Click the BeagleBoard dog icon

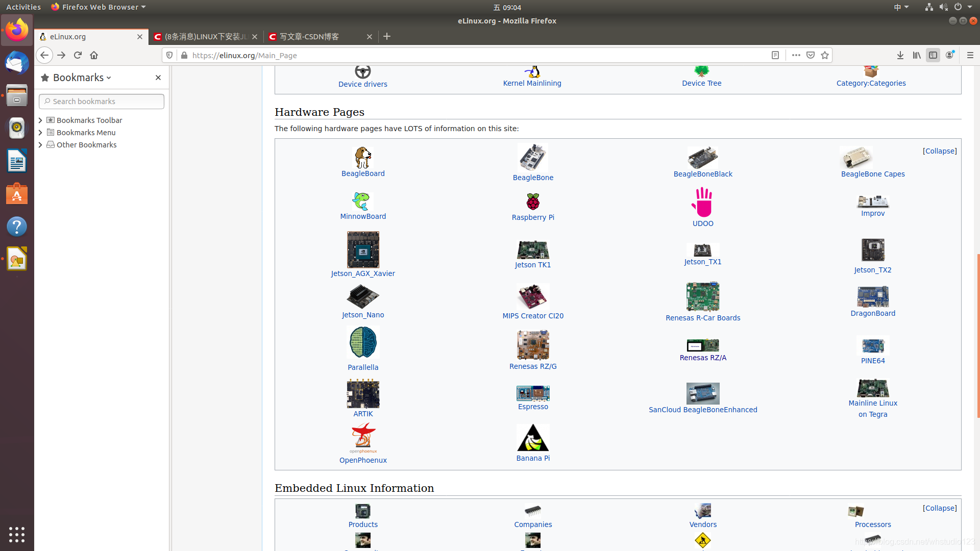pyautogui.click(x=363, y=158)
